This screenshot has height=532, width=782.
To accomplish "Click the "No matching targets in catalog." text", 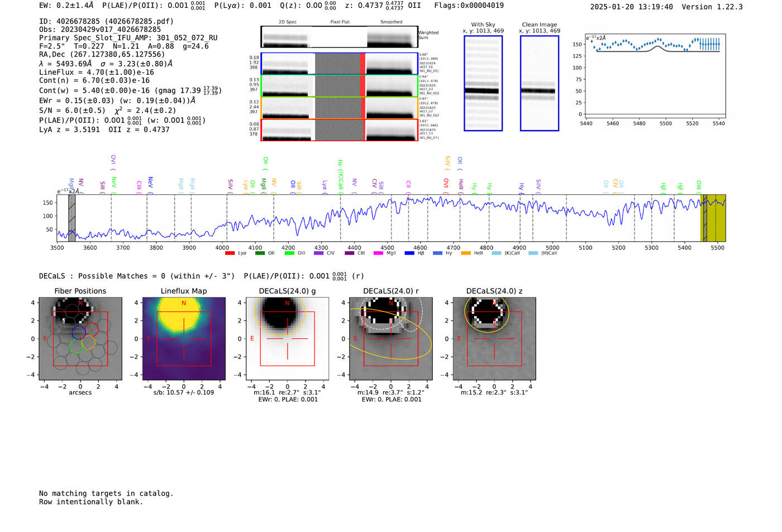I will pyautogui.click(x=106, y=493).
